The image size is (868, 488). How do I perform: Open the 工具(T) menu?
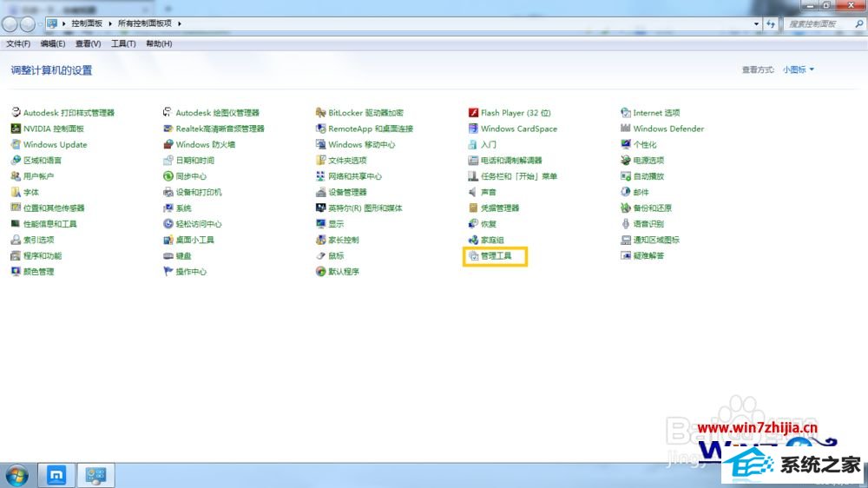pyautogui.click(x=123, y=43)
